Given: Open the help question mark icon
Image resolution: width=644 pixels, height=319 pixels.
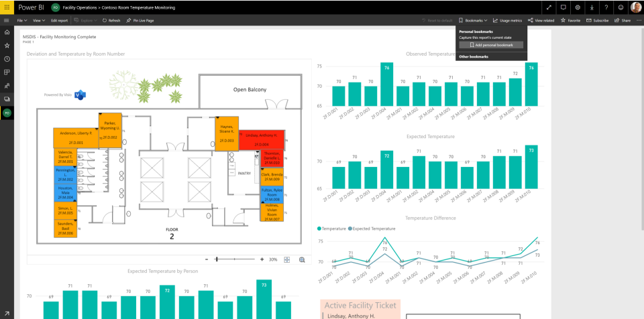Looking at the screenshot, I should [606, 7].
